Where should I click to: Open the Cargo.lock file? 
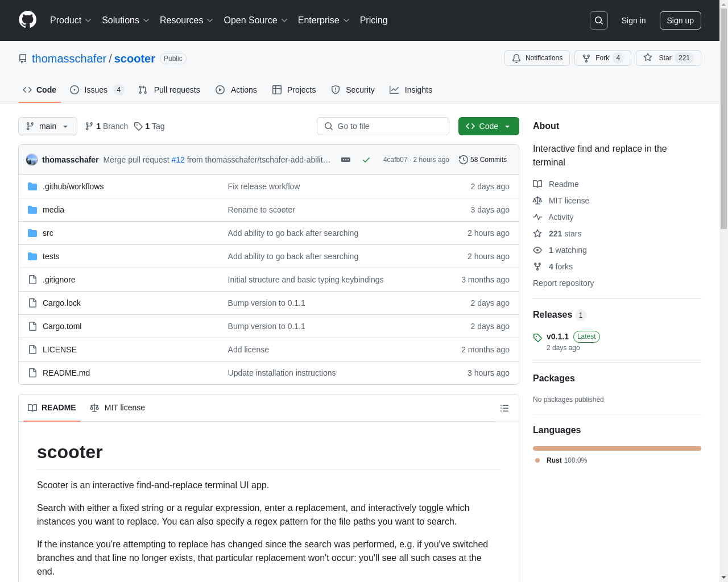click(x=61, y=303)
